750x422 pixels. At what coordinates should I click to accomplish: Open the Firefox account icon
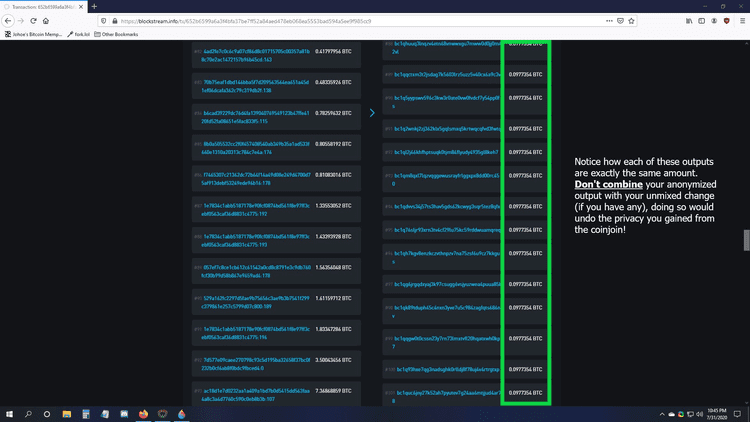point(714,21)
